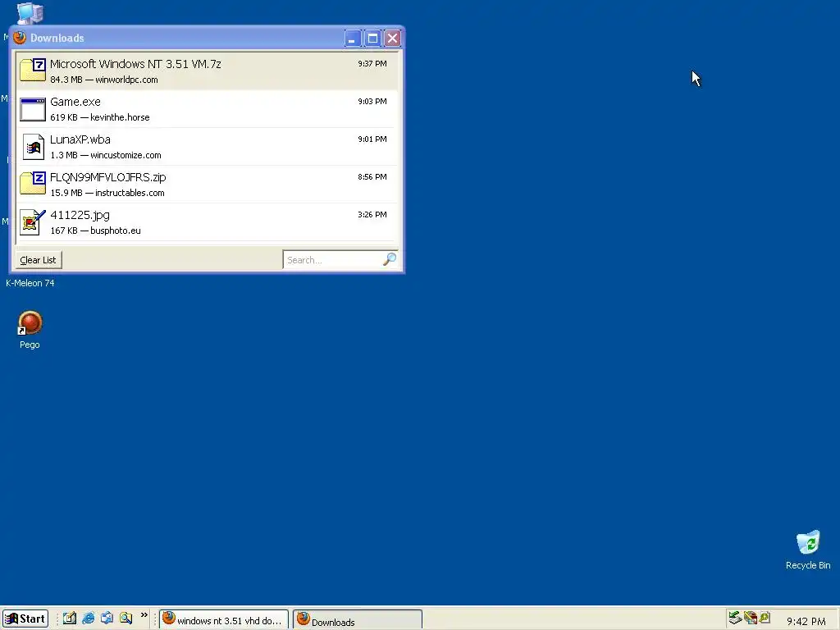Launch Internet Explorer from Quick Launch
The image size is (840, 630).
click(x=89, y=619)
